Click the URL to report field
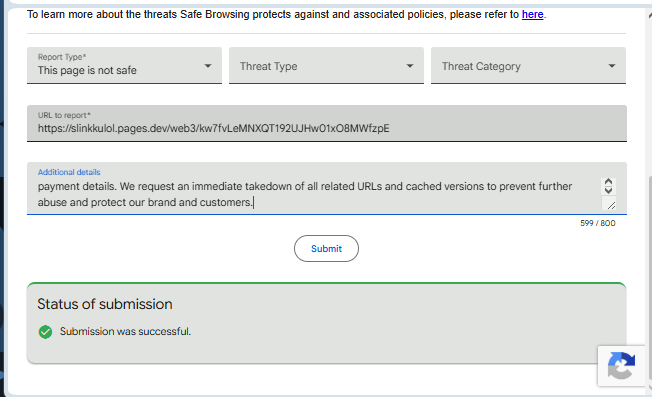 click(327, 123)
